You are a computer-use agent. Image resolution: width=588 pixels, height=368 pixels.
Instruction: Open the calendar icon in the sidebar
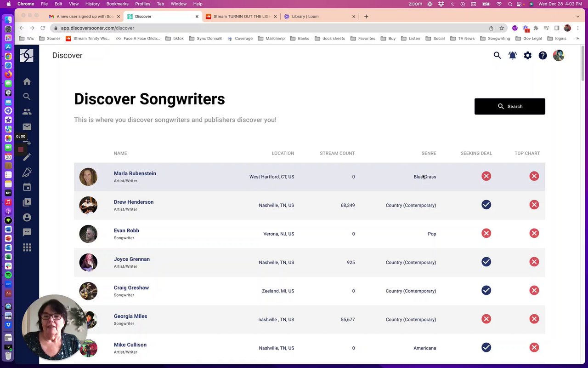pyautogui.click(x=27, y=187)
